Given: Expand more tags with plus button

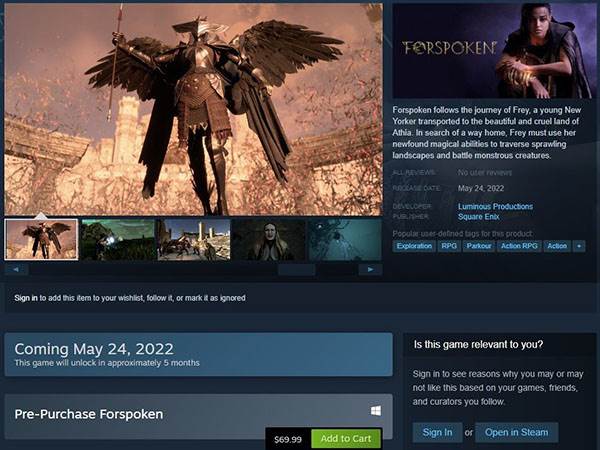Looking at the screenshot, I should click(x=579, y=246).
